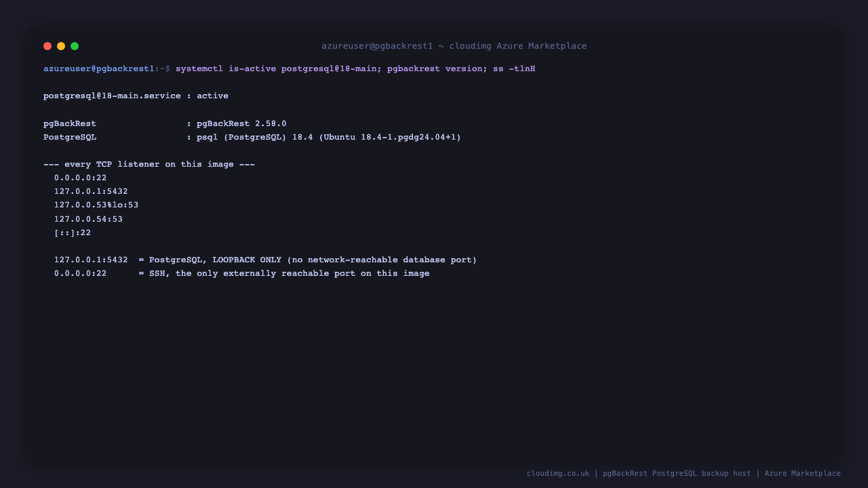Click the 'pgBackRest 2.58.0' version value
This screenshot has height=488, width=868.
pos(241,123)
